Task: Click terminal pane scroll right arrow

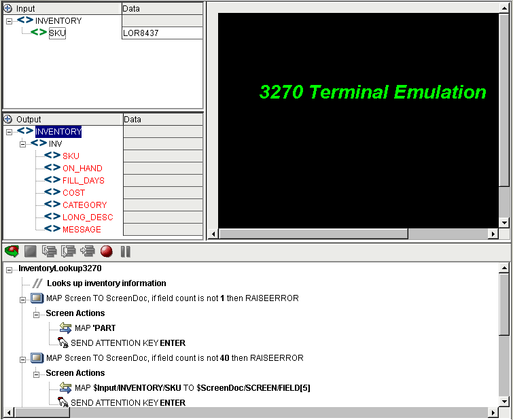Action: coord(493,234)
